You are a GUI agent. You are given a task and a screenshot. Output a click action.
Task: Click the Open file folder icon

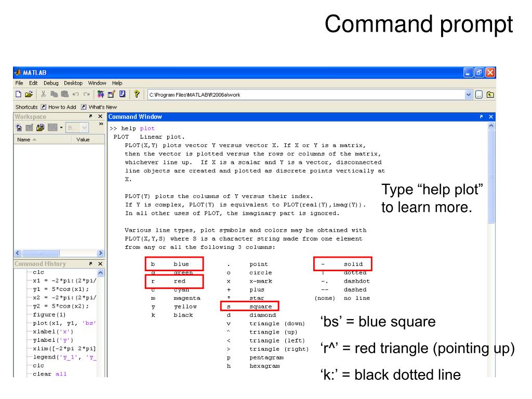pos(29,95)
